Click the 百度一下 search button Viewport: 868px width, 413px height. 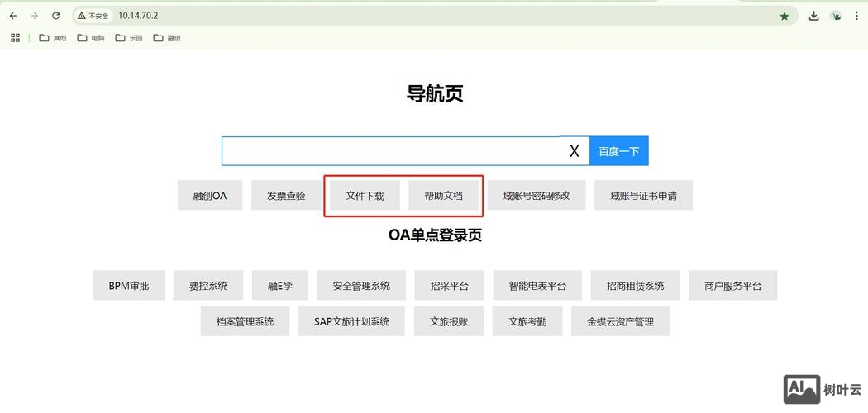619,151
